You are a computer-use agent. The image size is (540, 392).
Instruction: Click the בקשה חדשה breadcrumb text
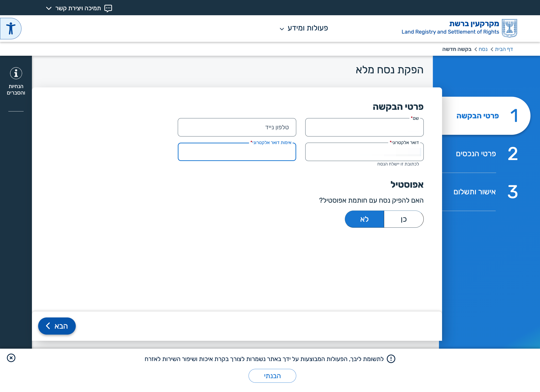[457, 49]
